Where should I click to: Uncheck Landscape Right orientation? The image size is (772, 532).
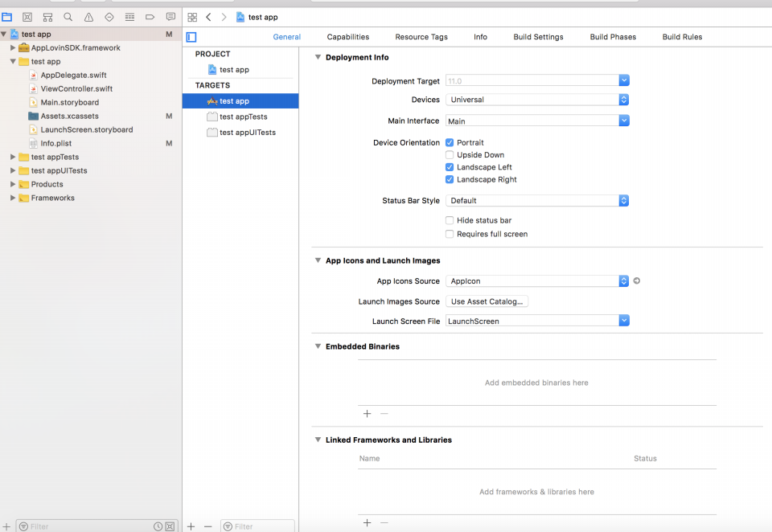(x=450, y=180)
